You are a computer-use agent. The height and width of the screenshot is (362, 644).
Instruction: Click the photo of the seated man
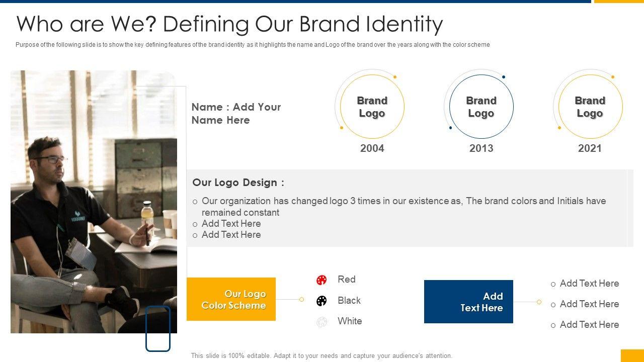tap(94, 201)
